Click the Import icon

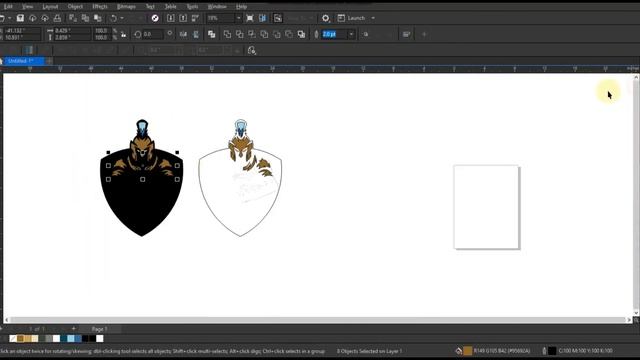pos(171,18)
